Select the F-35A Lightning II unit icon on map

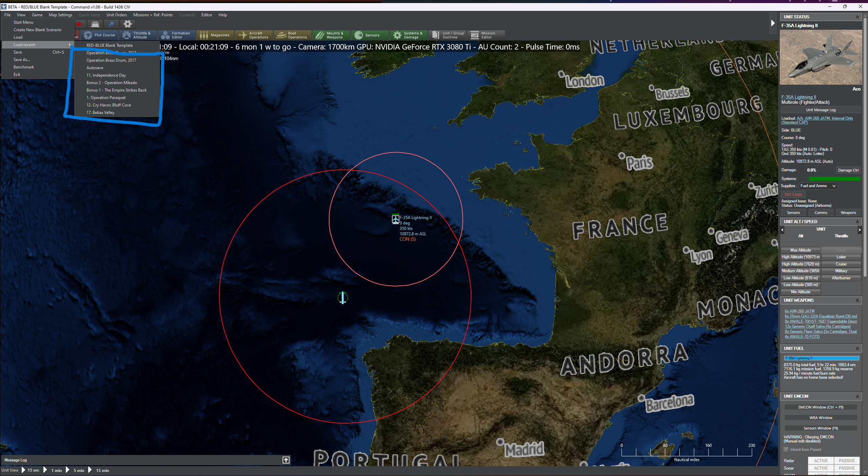[x=395, y=219]
